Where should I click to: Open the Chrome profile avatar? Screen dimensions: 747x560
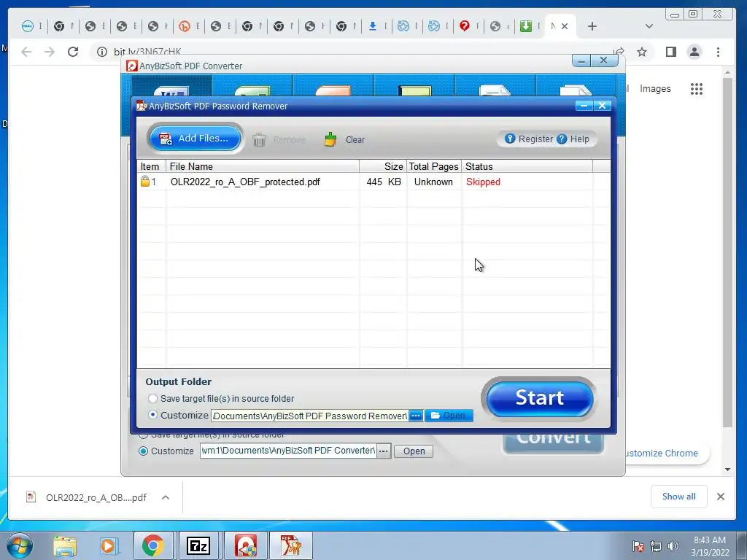pos(694,52)
